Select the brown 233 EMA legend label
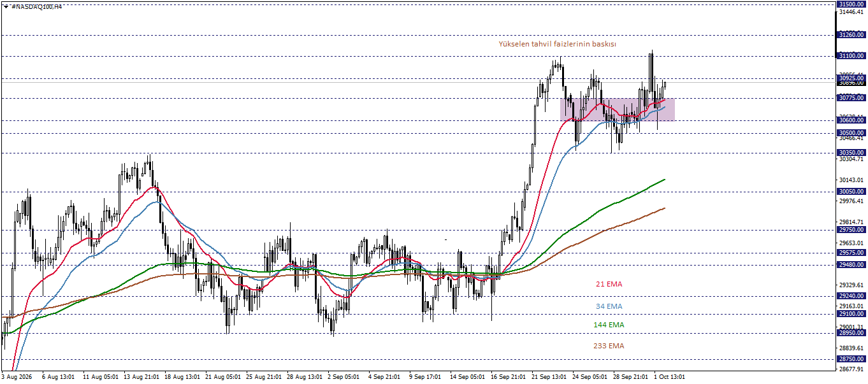The image size is (868, 384). [x=609, y=346]
